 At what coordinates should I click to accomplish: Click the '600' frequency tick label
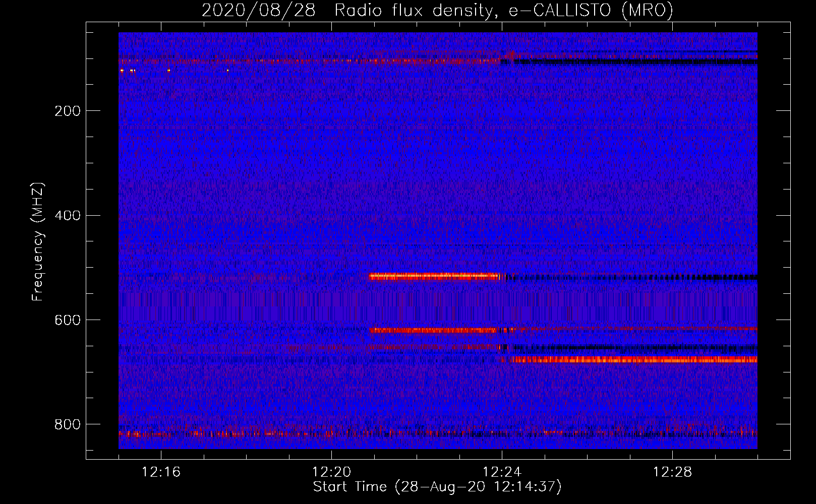tap(67, 321)
